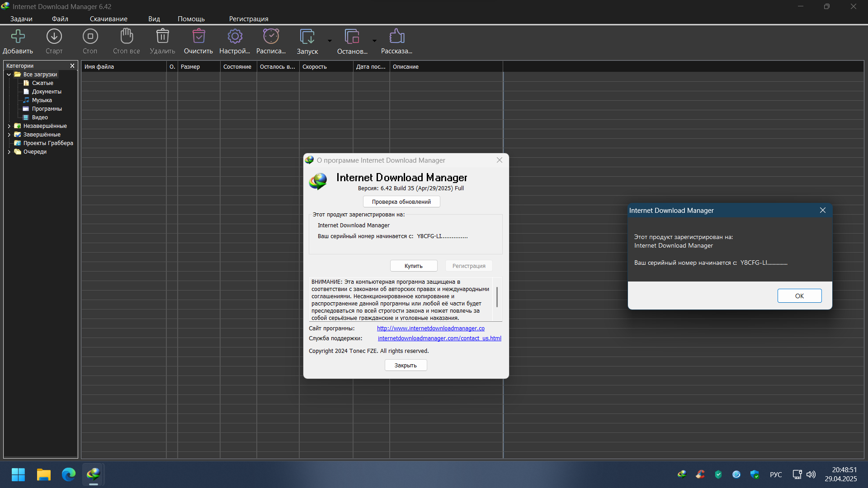Image resolution: width=868 pixels, height=488 pixels.
Task: Click the Старт download toolbar icon
Action: pos(54,36)
